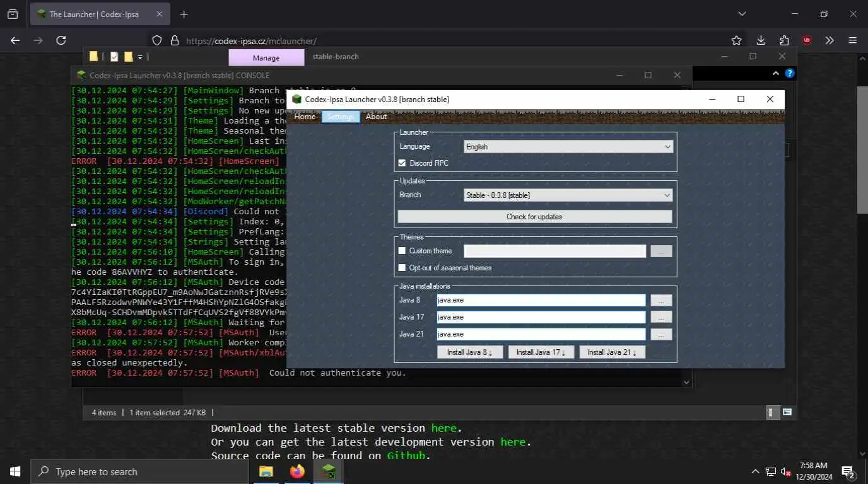This screenshot has height=484, width=868.
Task: Show hidden system tray icons
Action: pos(755,471)
